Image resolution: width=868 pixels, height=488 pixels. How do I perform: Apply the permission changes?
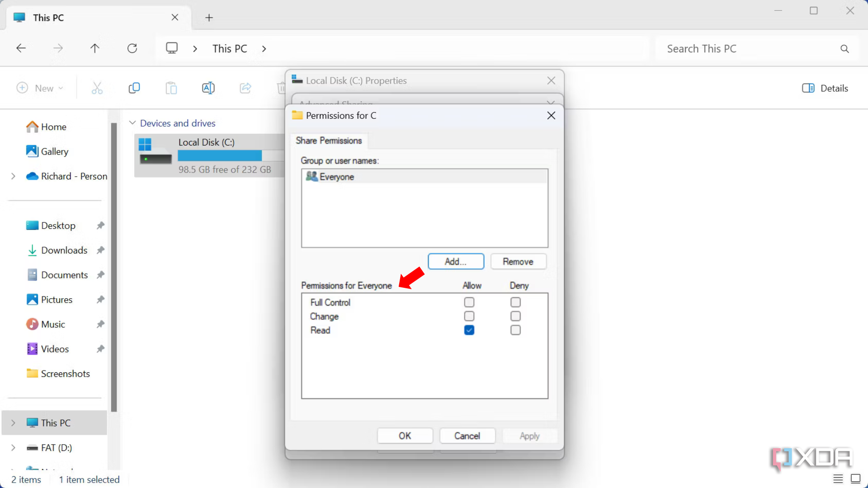click(x=529, y=436)
